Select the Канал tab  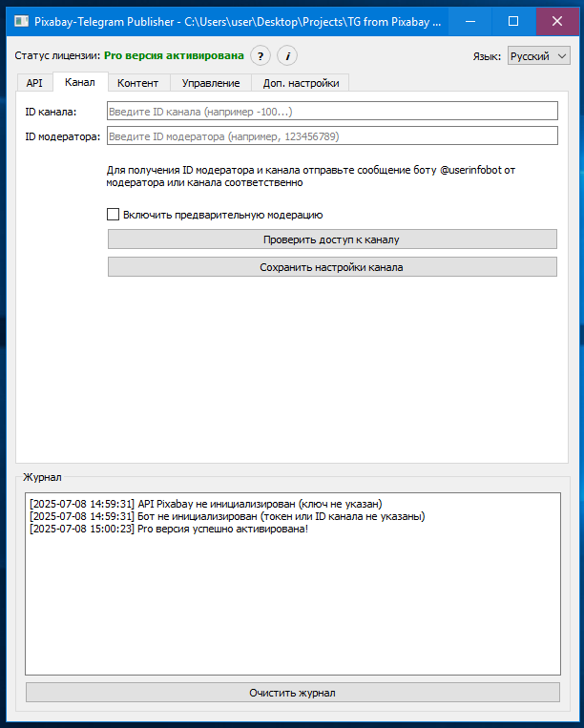[x=80, y=82]
